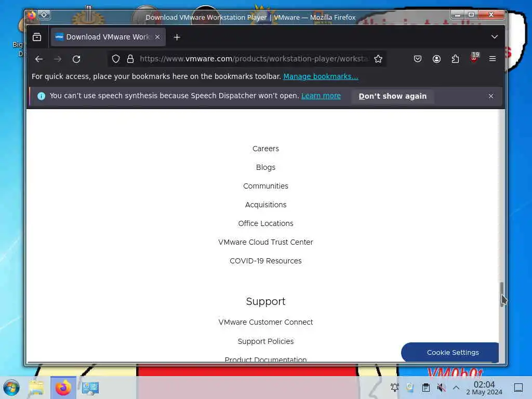Viewport: 532px width, 399px height.
Task: Open the Extensions puzzle icon
Action: [x=455, y=59]
